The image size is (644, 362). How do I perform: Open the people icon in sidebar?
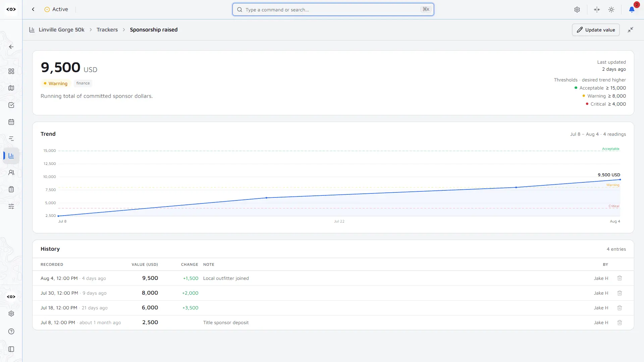point(11,173)
